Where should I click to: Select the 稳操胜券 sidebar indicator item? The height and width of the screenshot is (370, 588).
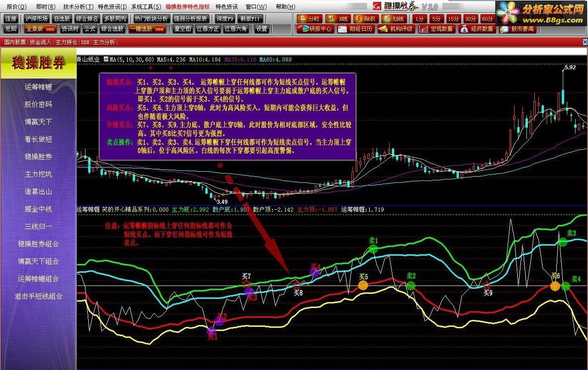click(38, 157)
